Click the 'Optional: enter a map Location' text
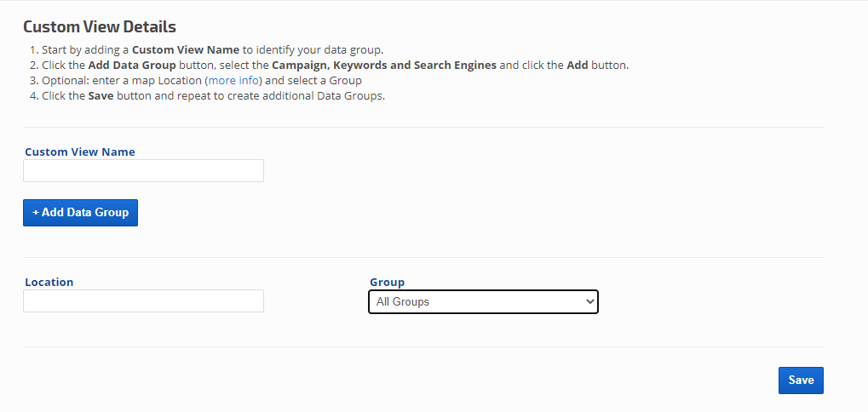This screenshot has height=412, width=868. click(123, 81)
